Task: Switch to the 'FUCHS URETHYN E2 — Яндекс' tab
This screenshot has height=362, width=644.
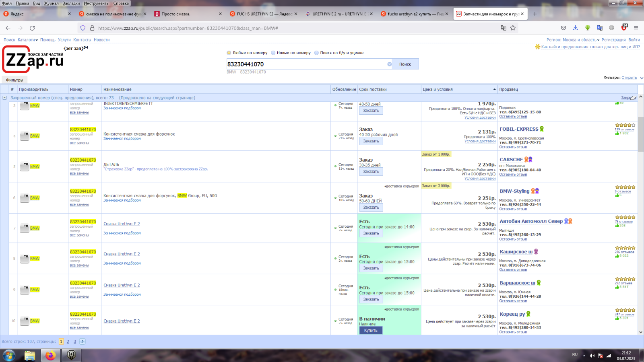Action: pyautogui.click(x=264, y=14)
